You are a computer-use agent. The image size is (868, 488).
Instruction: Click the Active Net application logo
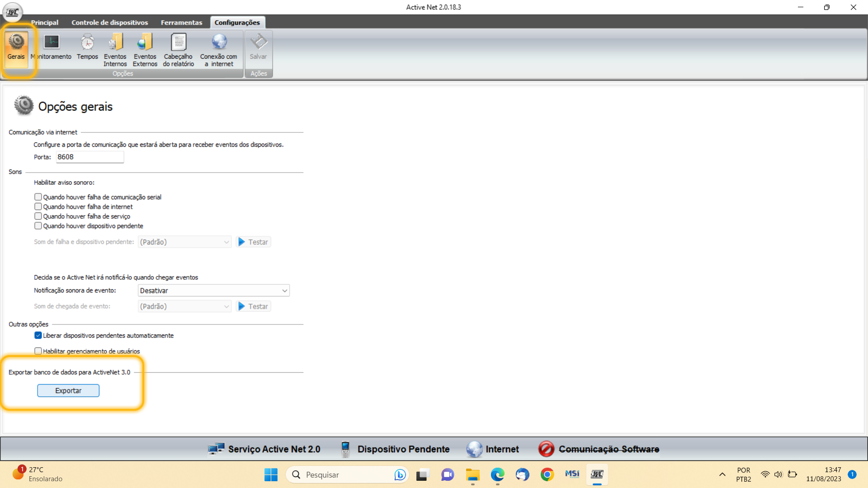[x=13, y=12]
